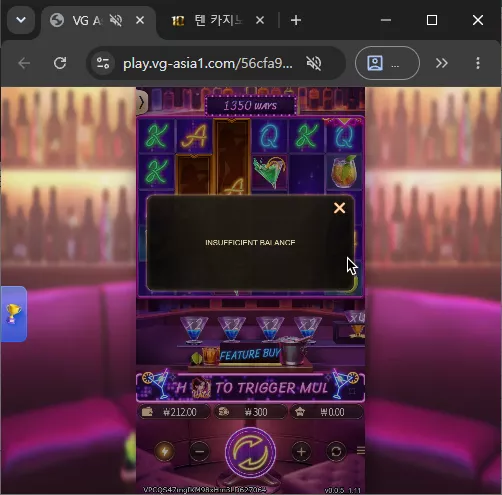Expand the left side chevron panel
The height and width of the screenshot is (495, 502).
(141, 102)
